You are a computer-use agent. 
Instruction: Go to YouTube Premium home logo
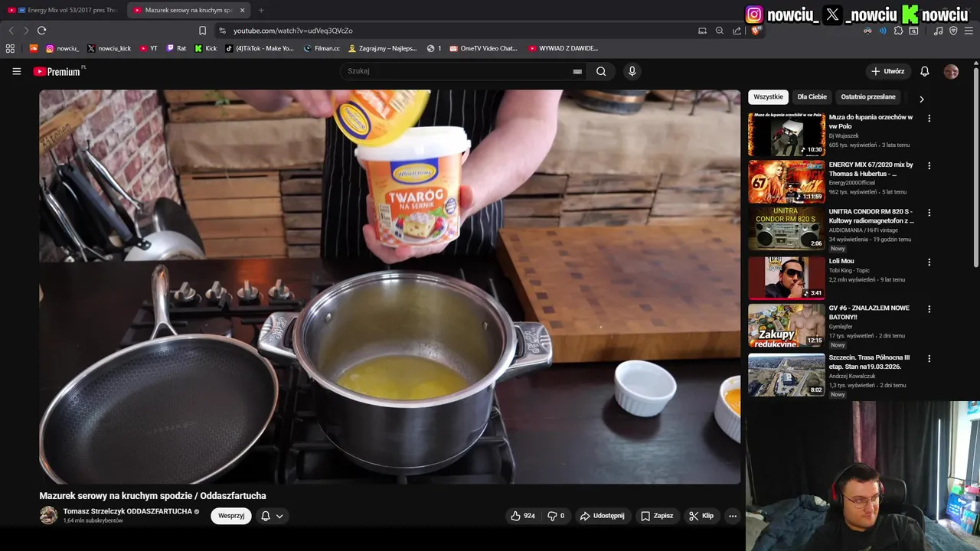[59, 71]
